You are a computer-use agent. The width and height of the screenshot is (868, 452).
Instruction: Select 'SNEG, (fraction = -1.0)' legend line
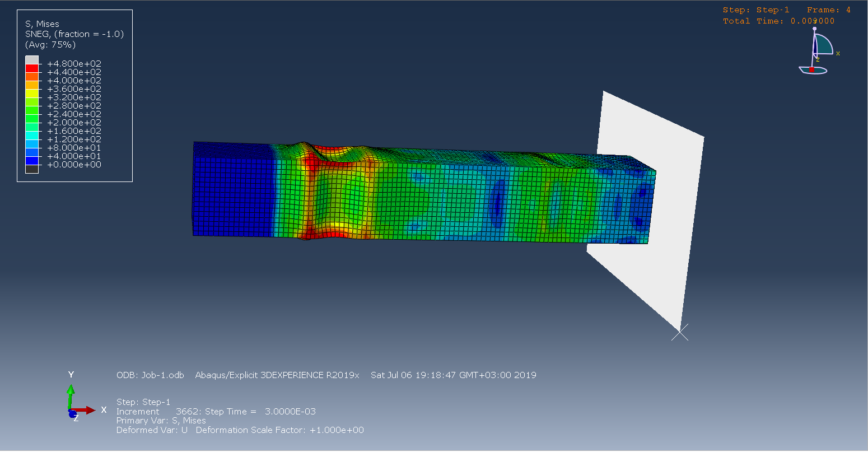point(74,34)
